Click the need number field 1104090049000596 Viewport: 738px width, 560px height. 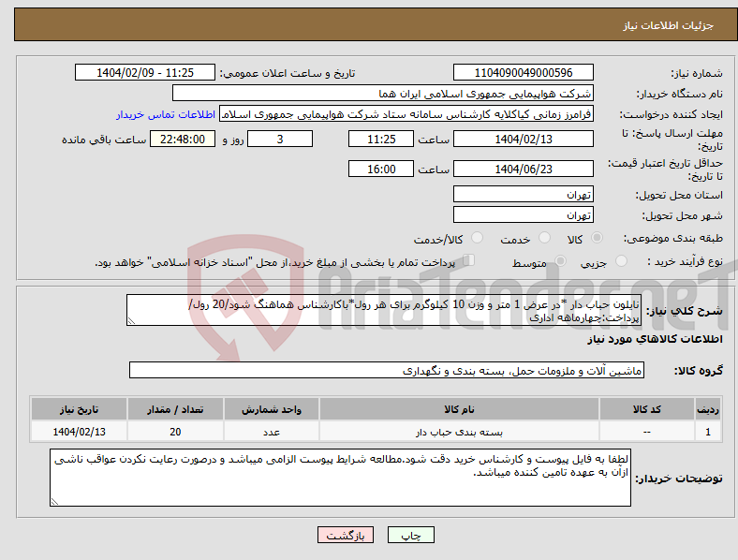524,73
